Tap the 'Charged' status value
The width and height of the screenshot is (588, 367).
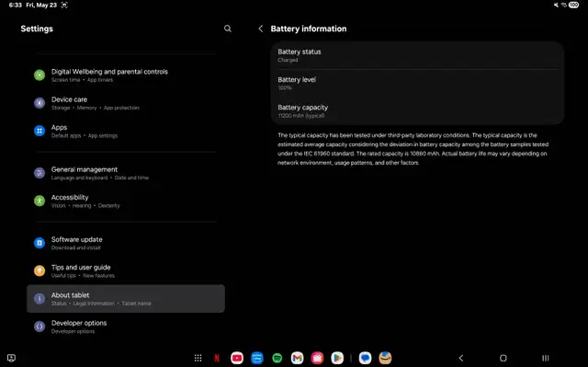pos(288,60)
